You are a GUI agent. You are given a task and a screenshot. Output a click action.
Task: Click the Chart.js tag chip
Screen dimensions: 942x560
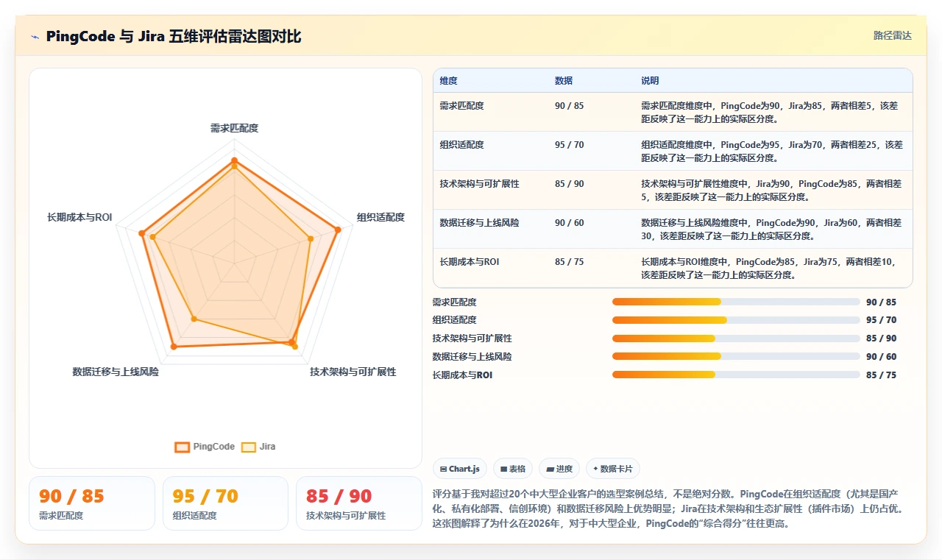tap(460, 469)
